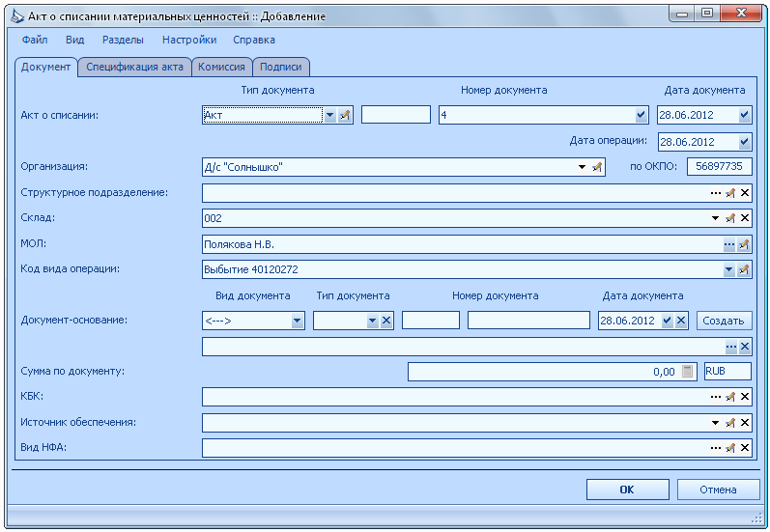The image size is (770, 532).
Task: Open ellipsis lookup for КБК field
Action: pos(716,397)
